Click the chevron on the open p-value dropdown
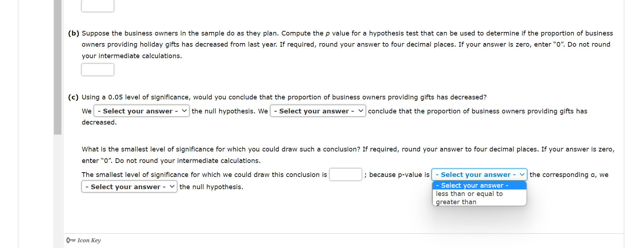644x248 pixels. point(522,174)
